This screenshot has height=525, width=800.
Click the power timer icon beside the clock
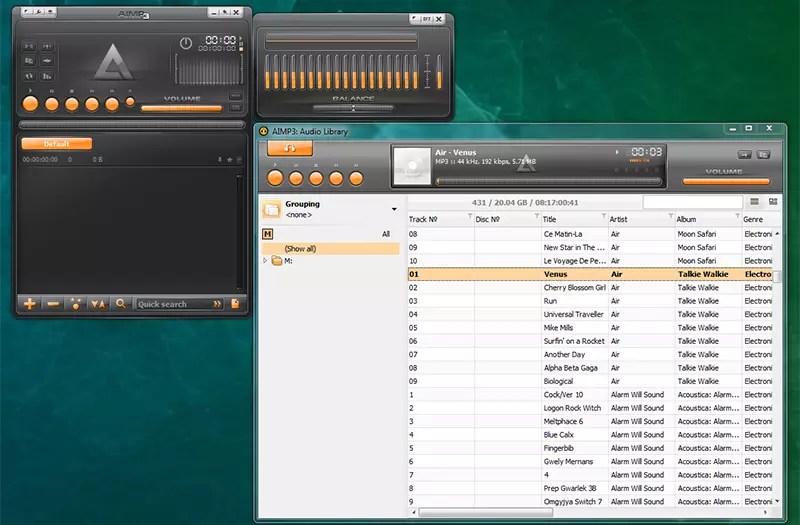coord(186,43)
